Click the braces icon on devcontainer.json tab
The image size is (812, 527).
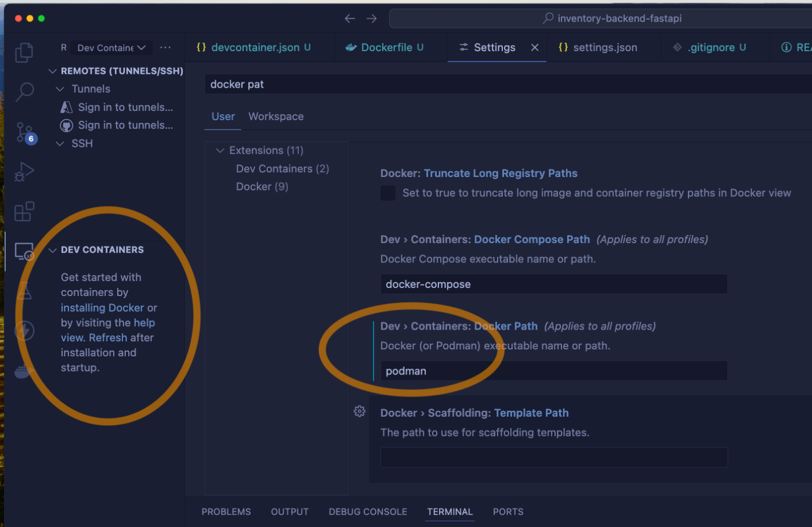pos(201,48)
